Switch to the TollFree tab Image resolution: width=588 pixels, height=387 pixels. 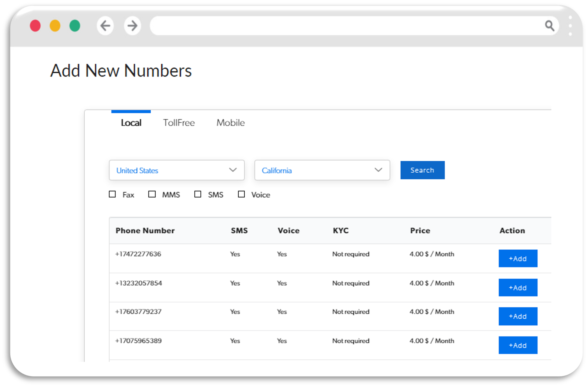click(x=179, y=123)
